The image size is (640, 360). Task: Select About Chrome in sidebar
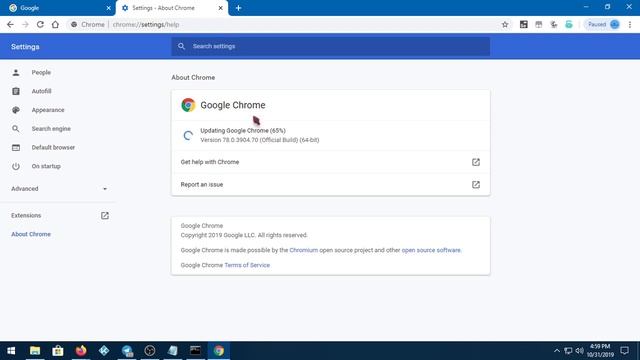coord(31,234)
